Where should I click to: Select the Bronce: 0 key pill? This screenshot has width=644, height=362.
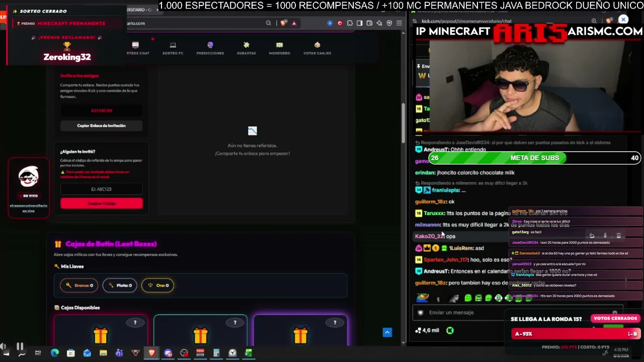tap(79, 286)
